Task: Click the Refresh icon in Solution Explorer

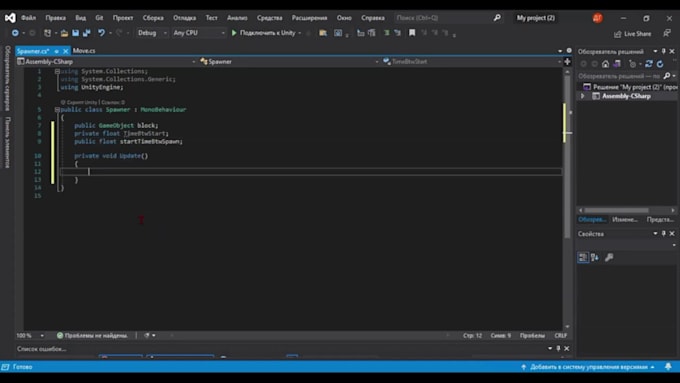Action: 660,64
